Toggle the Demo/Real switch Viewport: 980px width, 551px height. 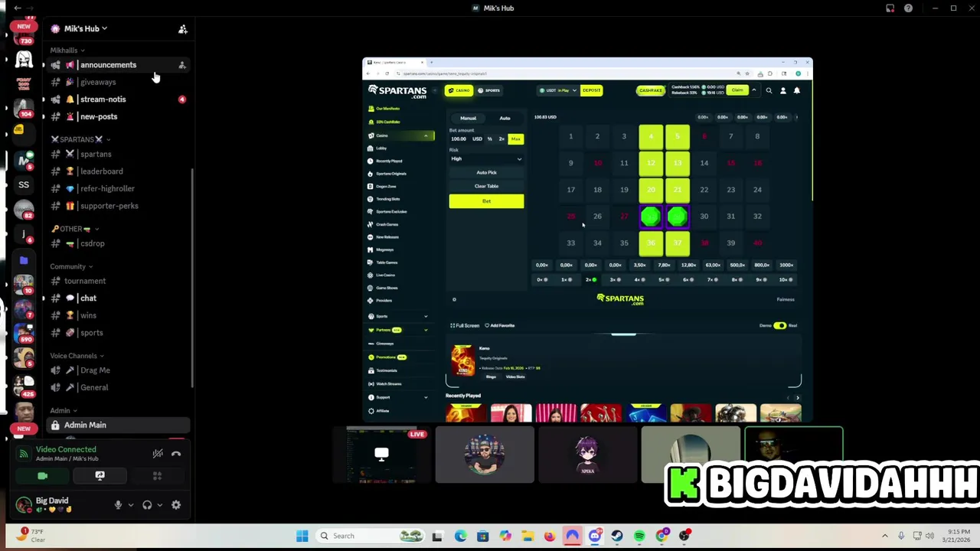[779, 326]
